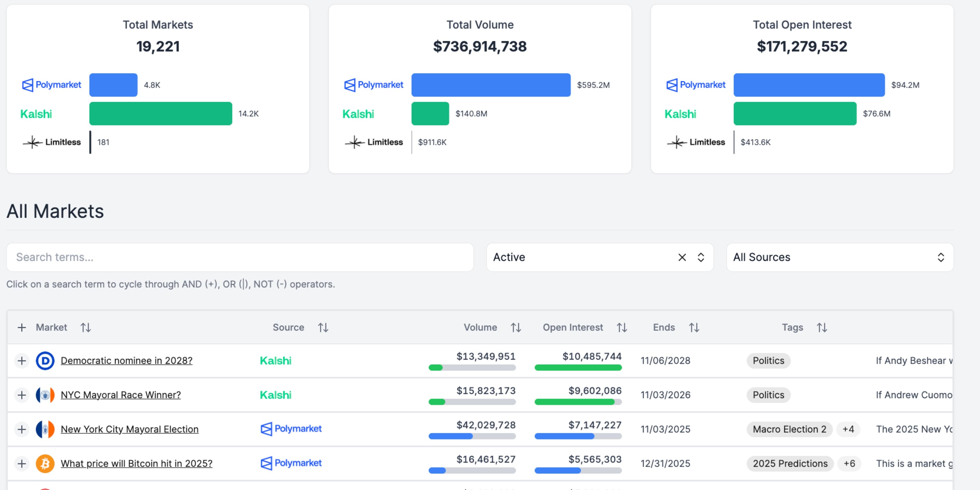
Task: Focus the Search terms input field
Action: point(240,257)
